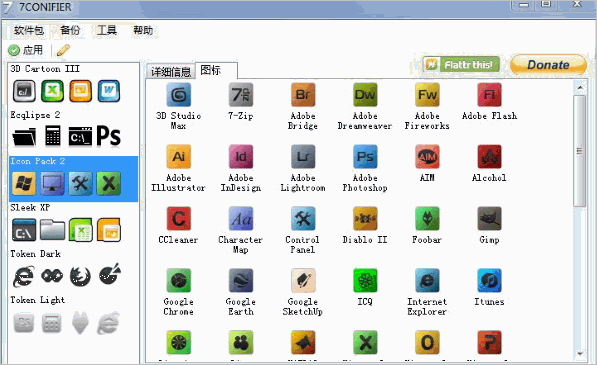
Task: Click the calculator thumbnail in Token Light
Action: tap(52, 323)
